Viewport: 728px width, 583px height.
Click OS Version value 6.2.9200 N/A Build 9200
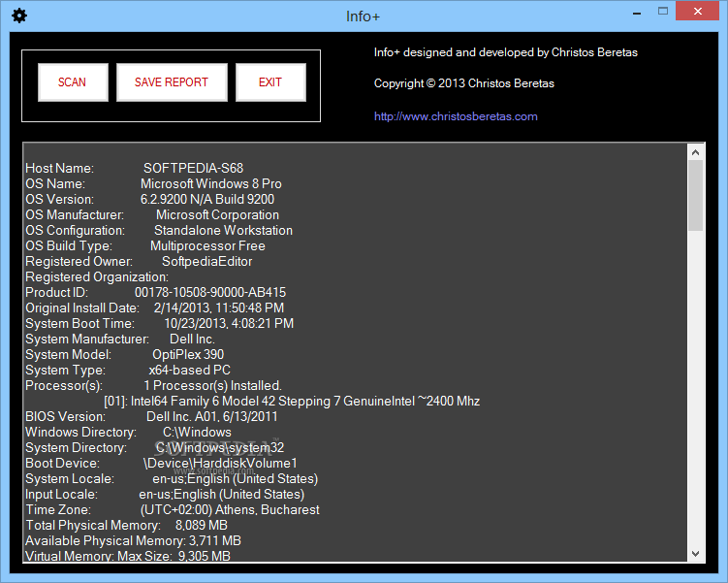point(207,199)
